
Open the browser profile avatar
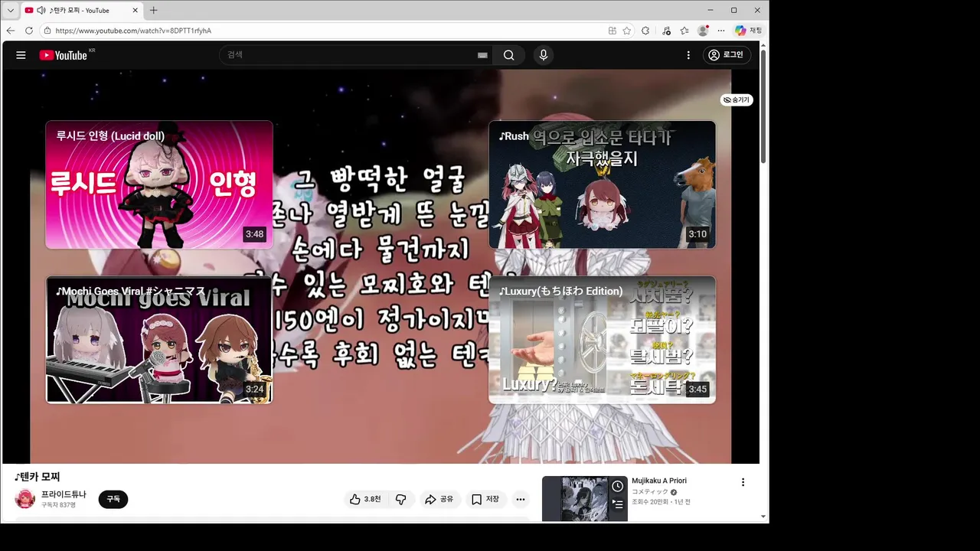click(703, 31)
